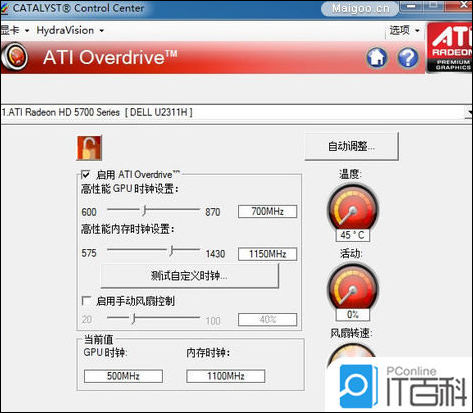Click the 575 minimum memory clock label
Image resolution: width=473 pixels, height=413 pixels.
89,253
